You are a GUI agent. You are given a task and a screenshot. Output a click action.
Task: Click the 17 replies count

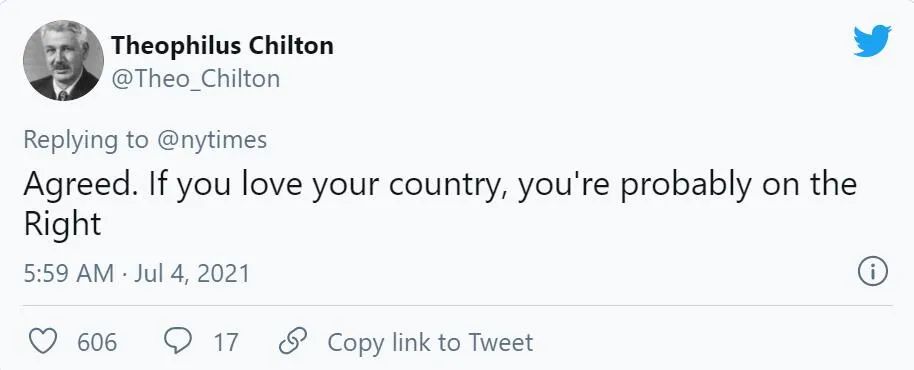point(226,342)
